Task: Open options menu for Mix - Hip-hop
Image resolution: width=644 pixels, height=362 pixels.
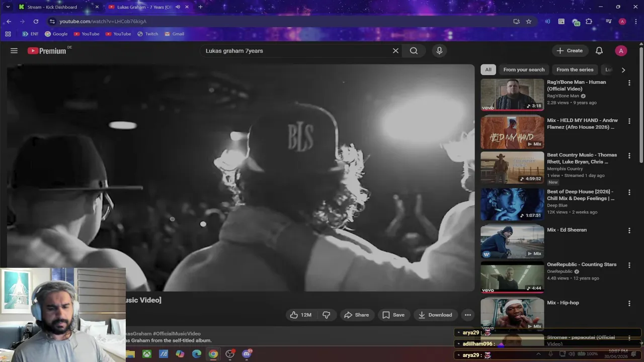Action: click(629, 304)
